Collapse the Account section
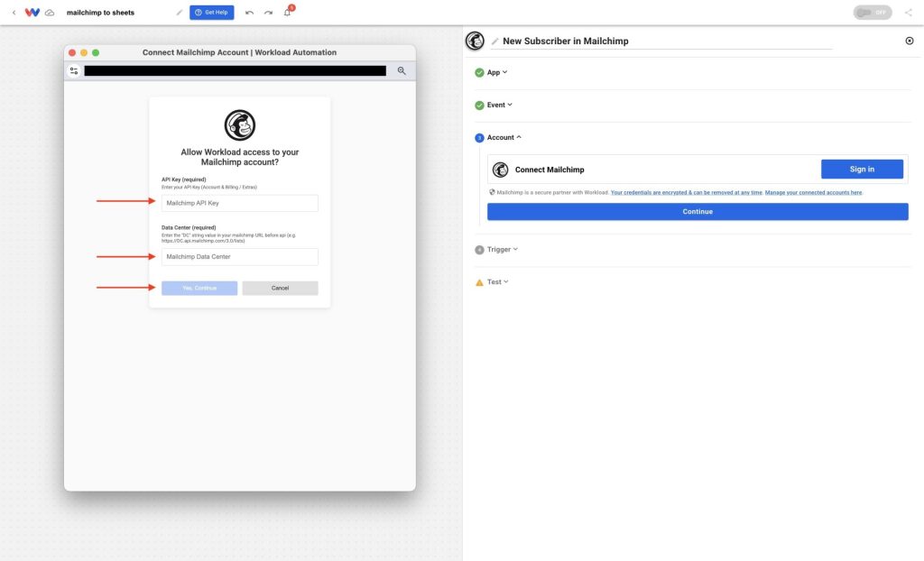Image resolution: width=924 pixels, height=561 pixels. 504,137
